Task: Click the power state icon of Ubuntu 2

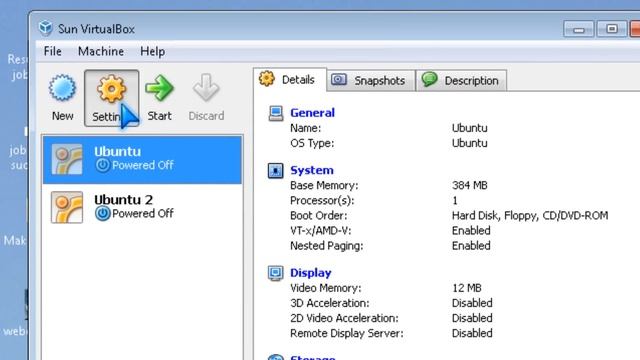Action: 102,213
